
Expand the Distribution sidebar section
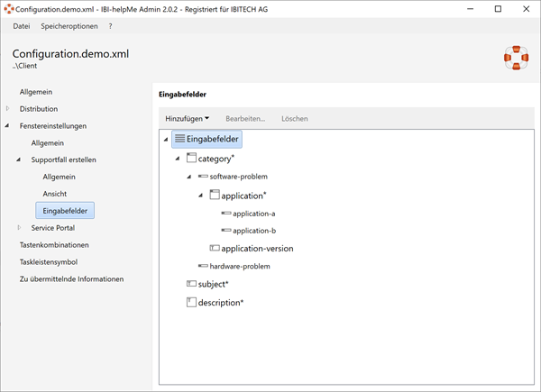click(x=7, y=109)
